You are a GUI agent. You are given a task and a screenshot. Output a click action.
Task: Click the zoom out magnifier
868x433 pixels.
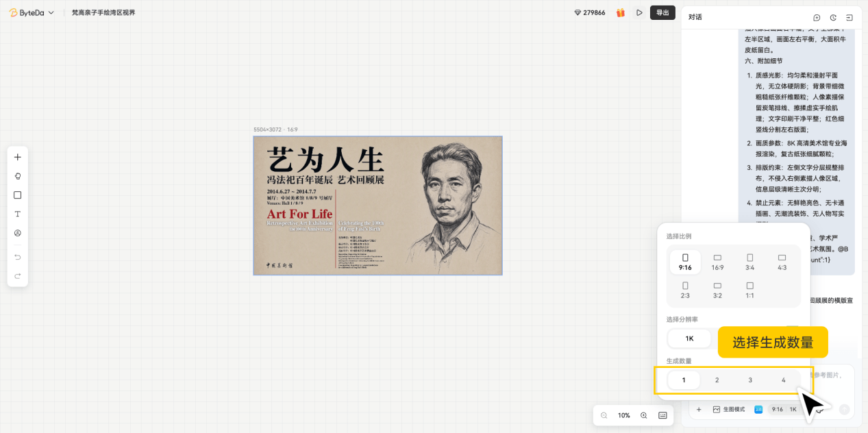[604, 415]
